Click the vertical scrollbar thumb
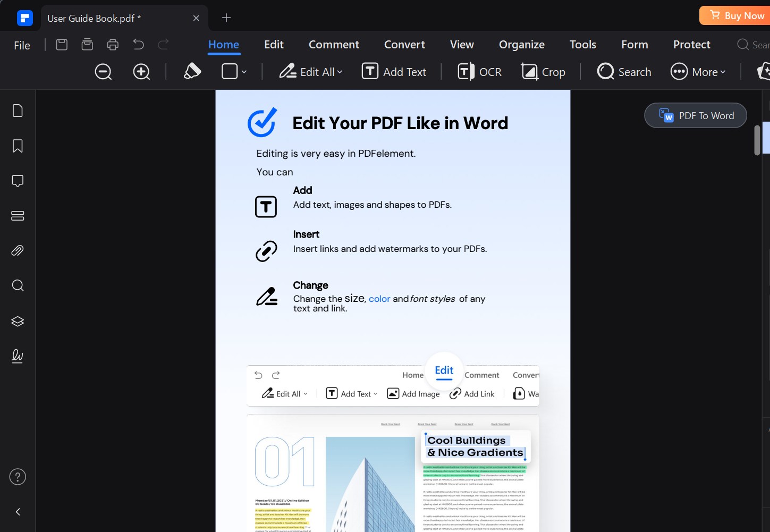770x532 pixels. coord(757,140)
